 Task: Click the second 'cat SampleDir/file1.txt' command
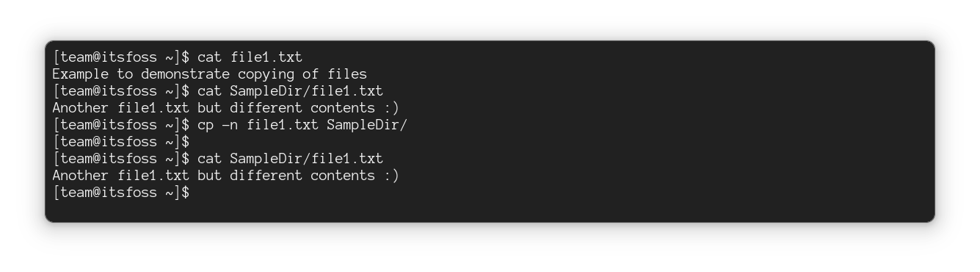pyautogui.click(x=290, y=159)
